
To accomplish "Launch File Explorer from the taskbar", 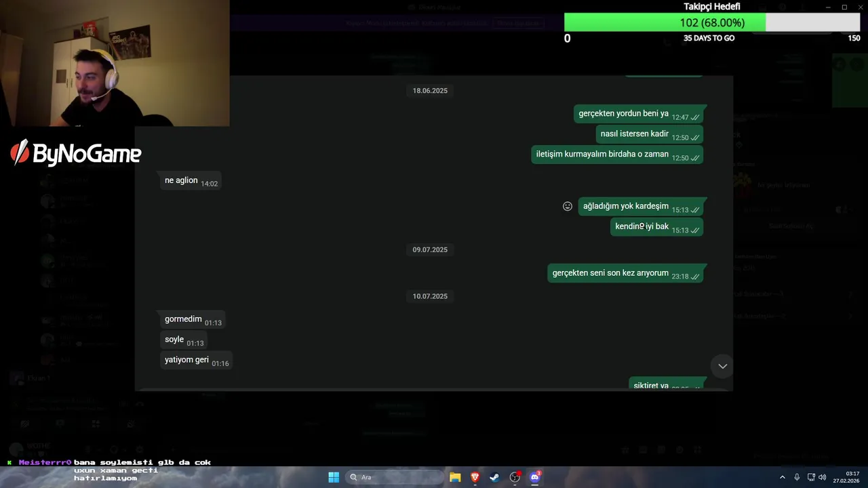I will click(455, 477).
